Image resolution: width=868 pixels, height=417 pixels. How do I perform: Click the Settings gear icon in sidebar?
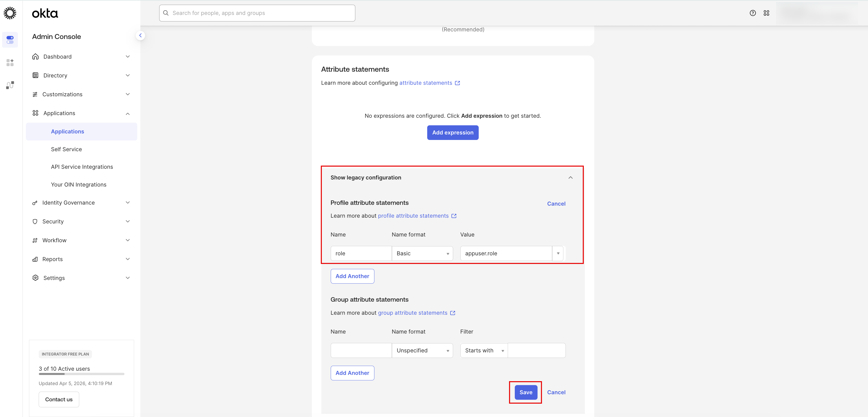click(35, 278)
